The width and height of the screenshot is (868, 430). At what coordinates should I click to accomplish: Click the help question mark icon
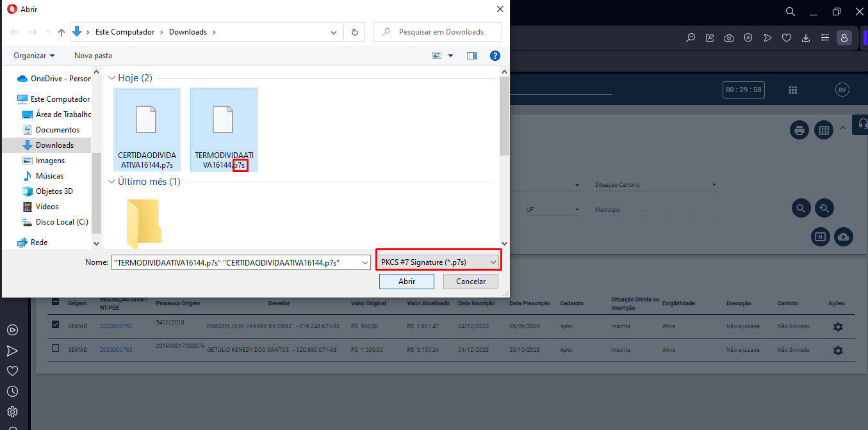tap(495, 56)
